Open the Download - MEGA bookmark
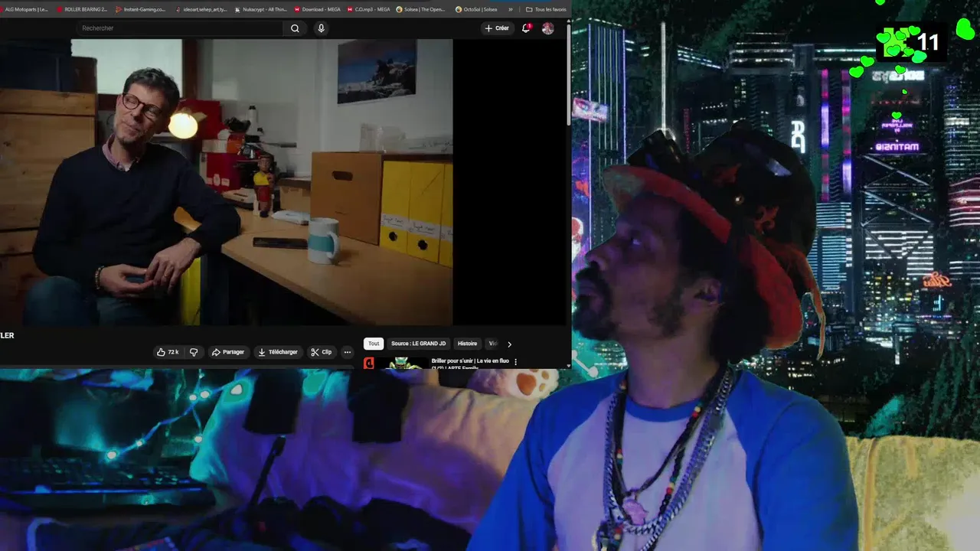 coord(317,9)
